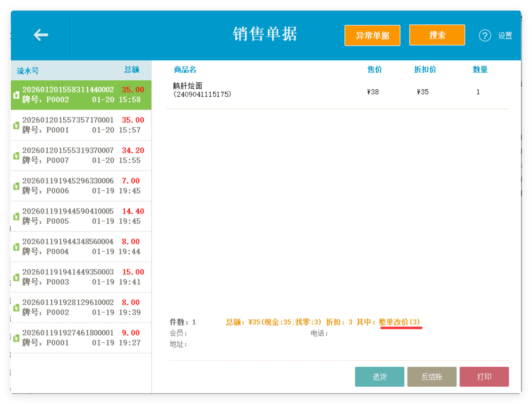Select order 202601201555319370007 totaling 34.20
The image size is (532, 404).
point(81,155)
